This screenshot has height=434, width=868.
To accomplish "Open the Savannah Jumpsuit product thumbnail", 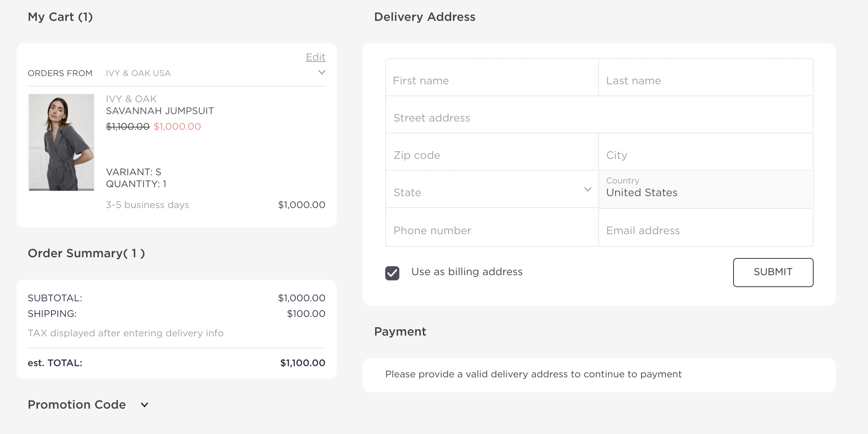I will [x=61, y=142].
